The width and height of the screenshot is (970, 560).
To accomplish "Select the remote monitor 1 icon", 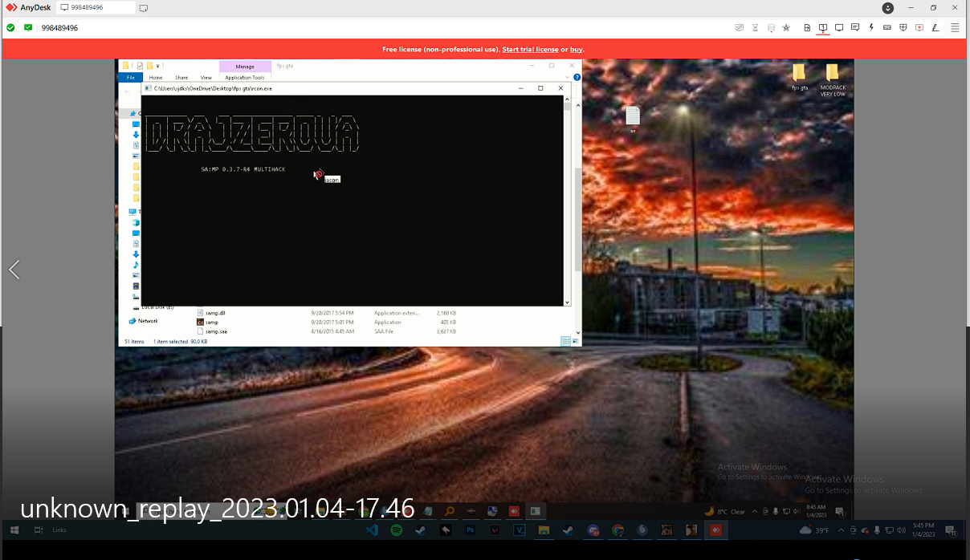I will coord(823,27).
